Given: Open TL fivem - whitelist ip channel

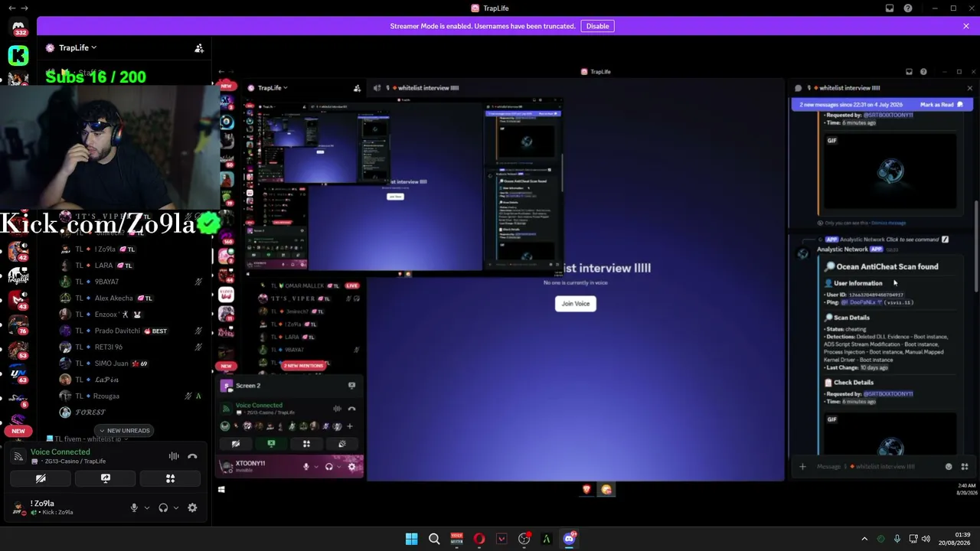Looking at the screenshot, I should (x=86, y=439).
